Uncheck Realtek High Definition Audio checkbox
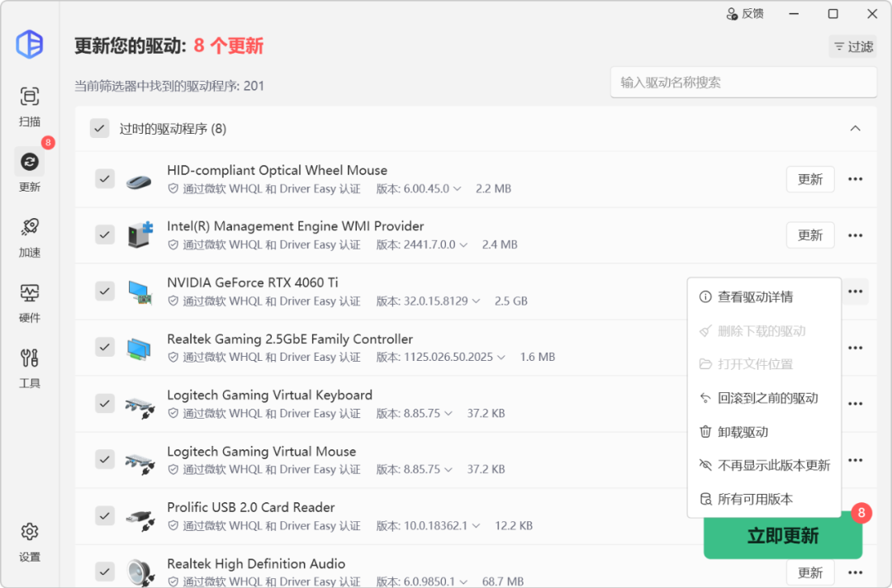892x588 pixels. coord(105,571)
